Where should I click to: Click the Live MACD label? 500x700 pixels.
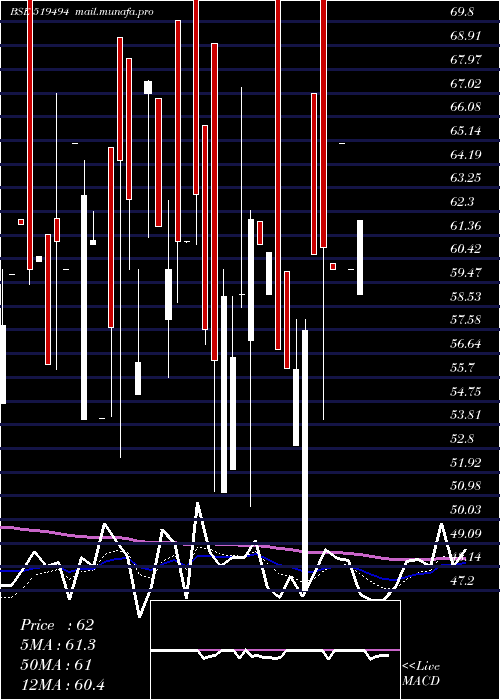(421, 674)
